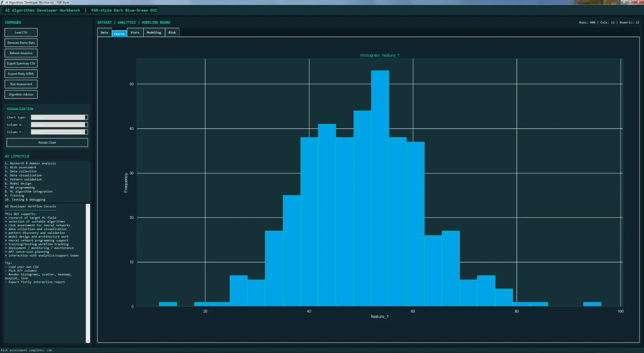Open the Algorithm Advisor
Viewport: 644px width, 353px height.
pyautogui.click(x=21, y=94)
